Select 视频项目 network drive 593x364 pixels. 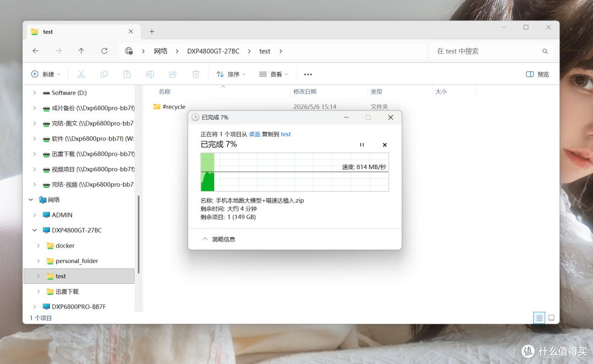pyautogui.click(x=88, y=169)
